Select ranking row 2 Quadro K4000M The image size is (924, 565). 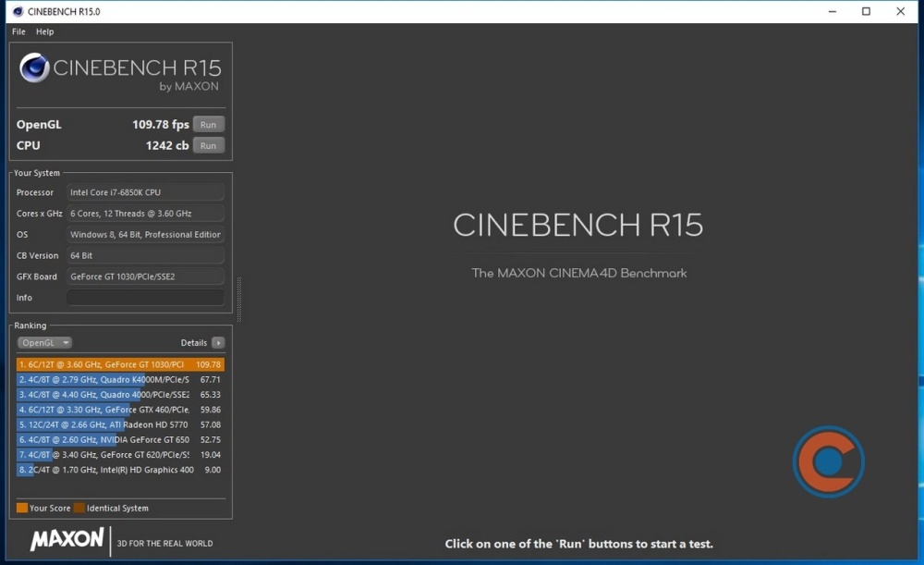click(x=120, y=380)
